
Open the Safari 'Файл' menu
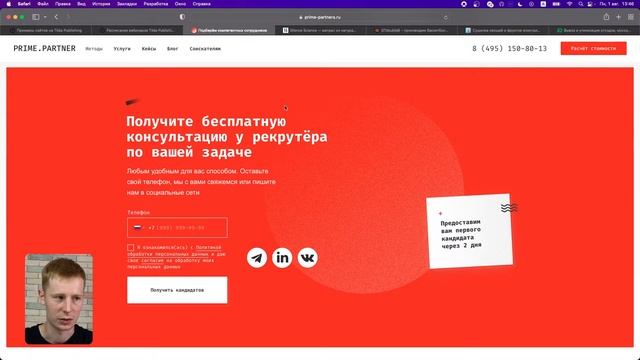(x=43, y=4)
